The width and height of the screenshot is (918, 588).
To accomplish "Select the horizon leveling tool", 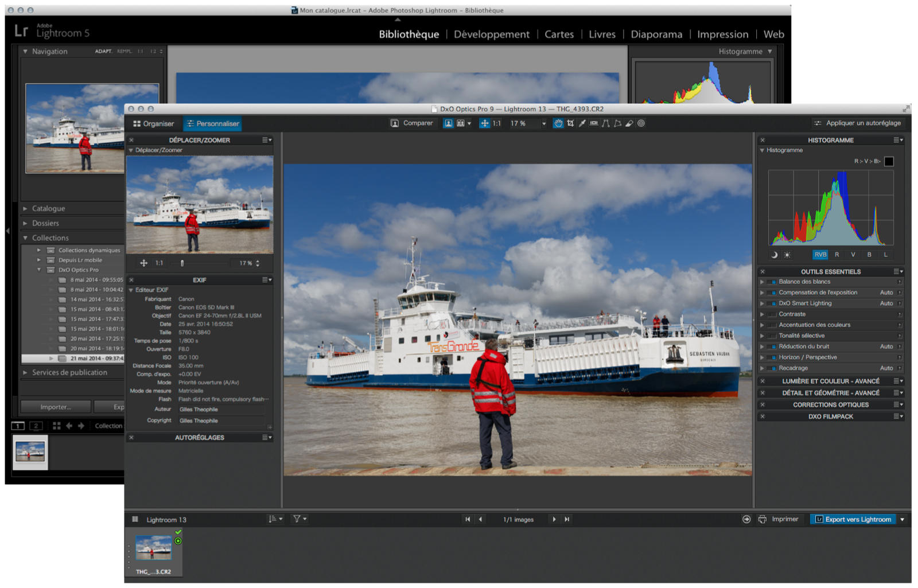I will [x=594, y=123].
